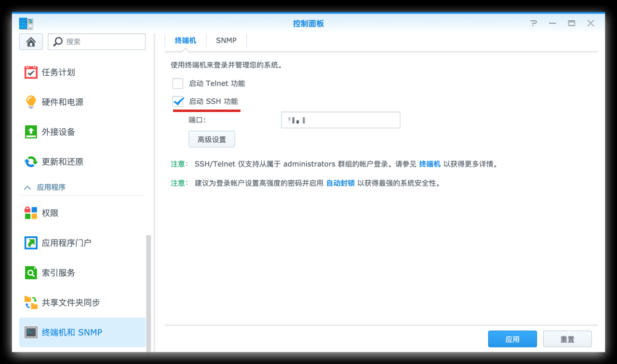
Task: Click the Control Panel app icon in title bar
Action: [27, 23]
